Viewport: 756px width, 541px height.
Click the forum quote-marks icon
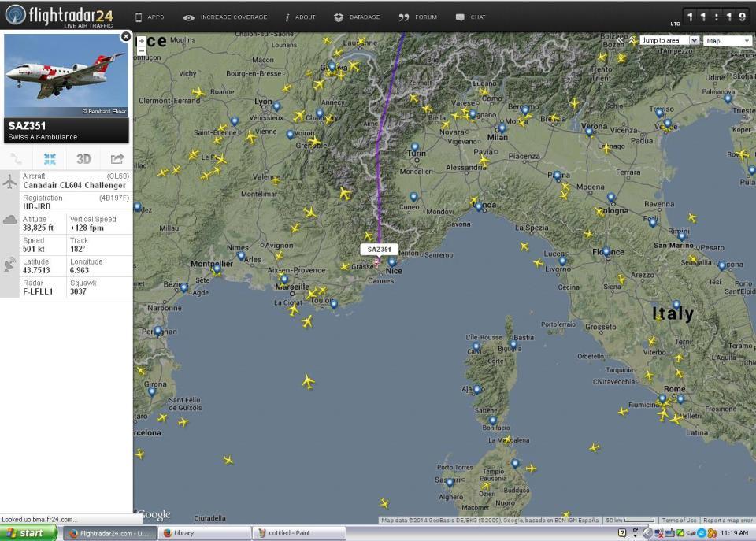(403, 17)
